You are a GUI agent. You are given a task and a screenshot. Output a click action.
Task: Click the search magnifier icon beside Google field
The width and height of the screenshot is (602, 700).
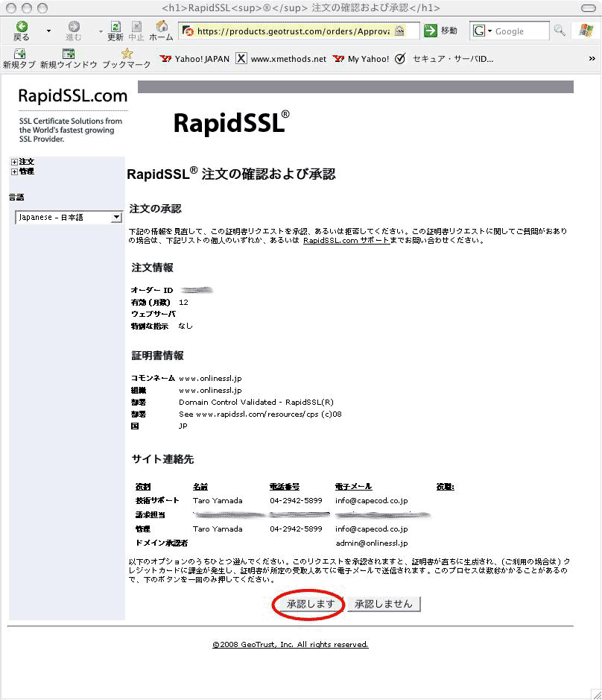pyautogui.click(x=560, y=31)
